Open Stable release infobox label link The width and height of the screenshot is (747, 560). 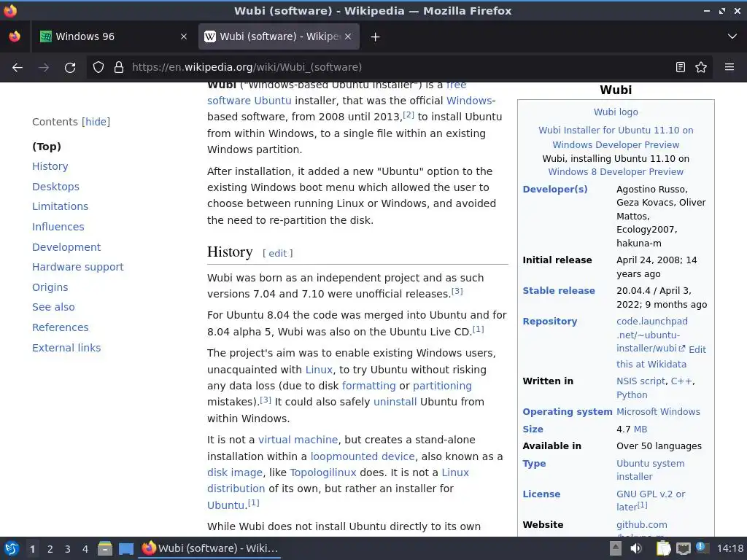point(559,291)
